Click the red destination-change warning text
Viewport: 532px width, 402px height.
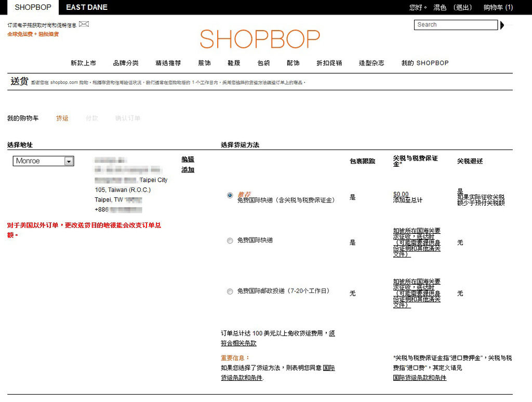click(84, 230)
